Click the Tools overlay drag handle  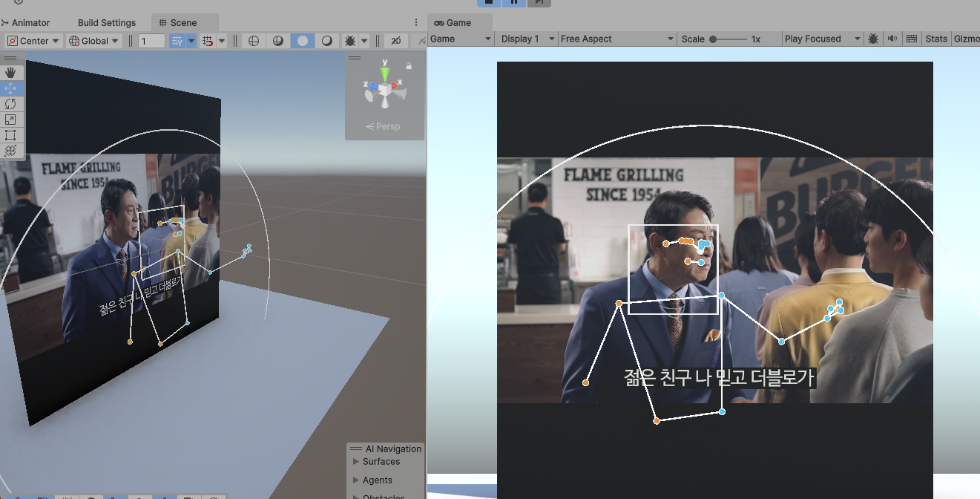click(10, 58)
